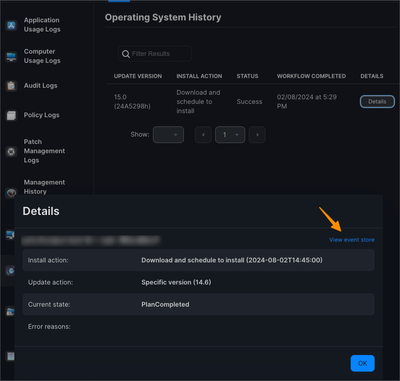
Task: Click the Details button for version 15.0
Action: click(377, 102)
